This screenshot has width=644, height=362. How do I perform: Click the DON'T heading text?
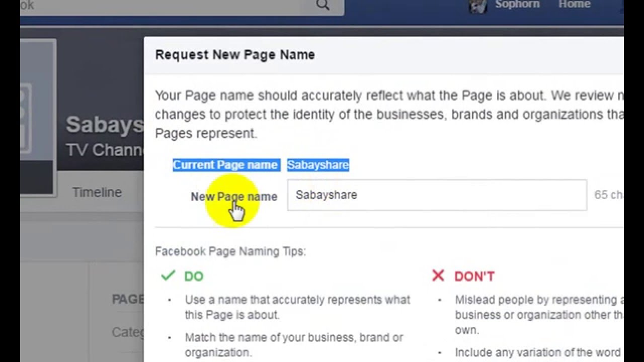pyautogui.click(x=474, y=277)
